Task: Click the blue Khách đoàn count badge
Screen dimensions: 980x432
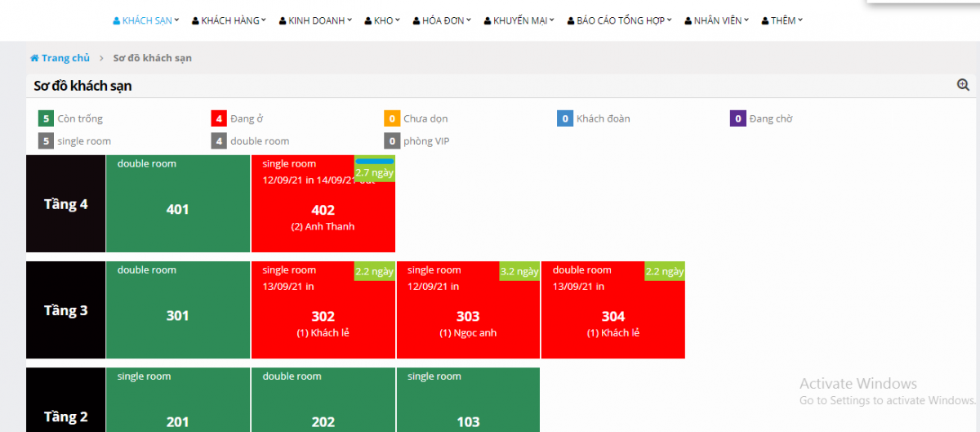Action: [x=564, y=118]
